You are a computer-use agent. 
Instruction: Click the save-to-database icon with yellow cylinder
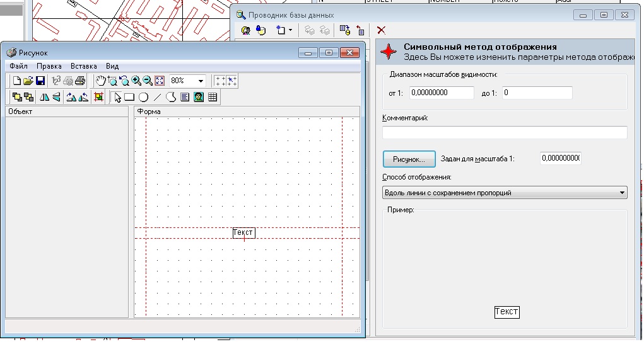pos(345,30)
